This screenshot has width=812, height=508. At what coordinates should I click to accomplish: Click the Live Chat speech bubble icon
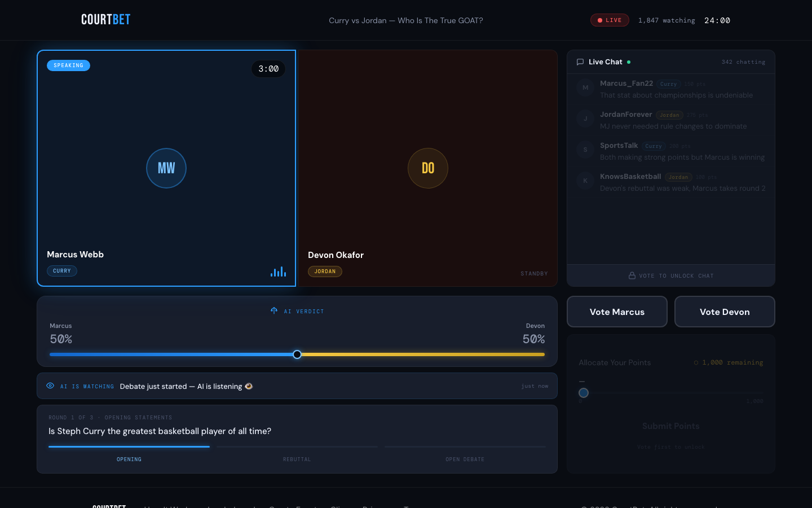(x=580, y=62)
